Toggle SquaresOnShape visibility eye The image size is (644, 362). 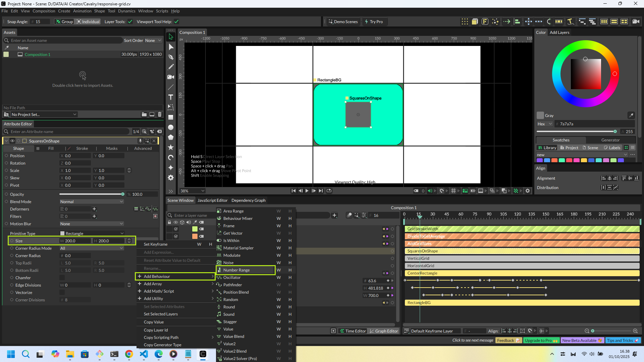12,141
